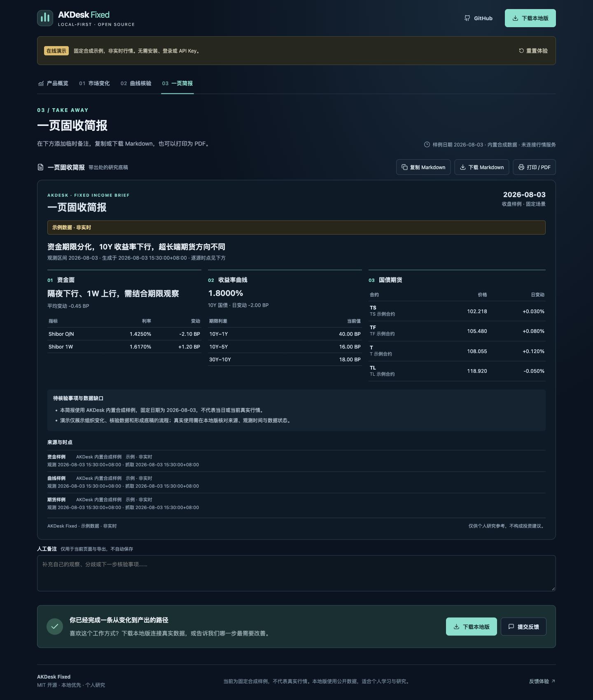Click the printer icon in 打印 / PDF
Viewport: 593px width, 700px height.
click(x=521, y=167)
